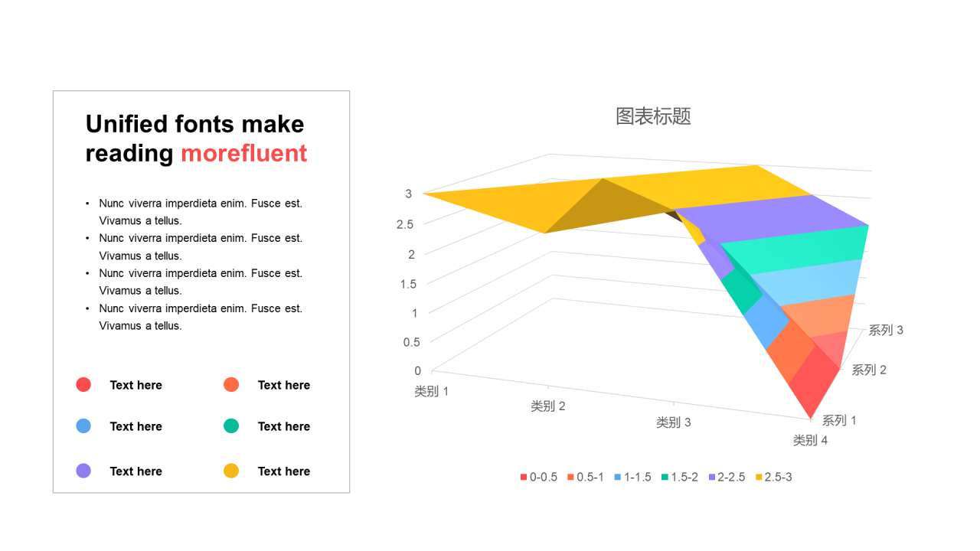
Task: Select the blue circle bullet icon
Action: [83, 426]
